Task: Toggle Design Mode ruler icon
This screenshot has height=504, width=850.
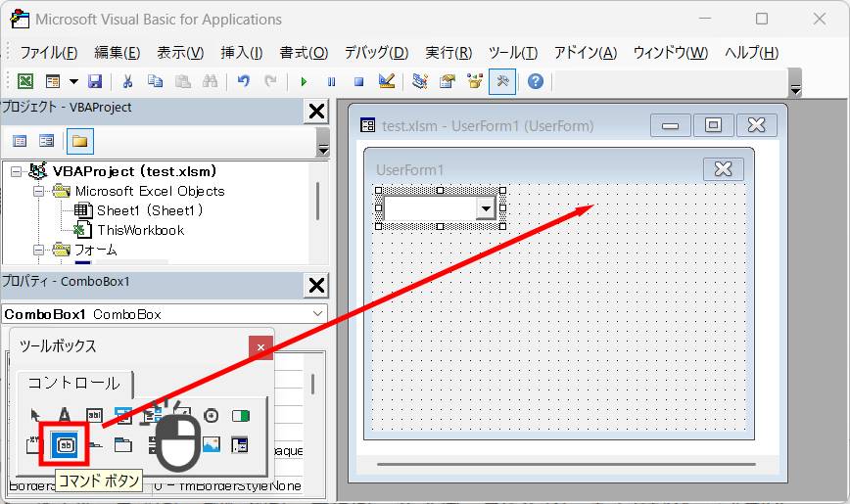Action: pyautogui.click(x=387, y=82)
